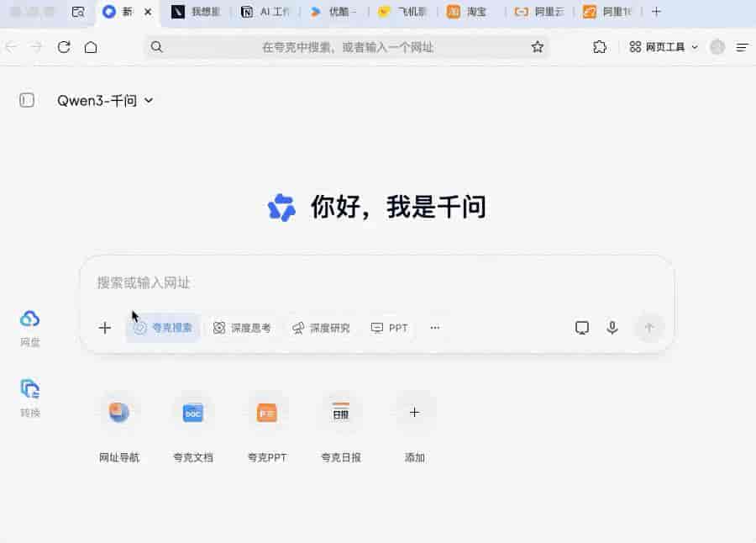Switch to the 淘宝 tab
The width and height of the screenshot is (756, 543).
(x=471, y=12)
